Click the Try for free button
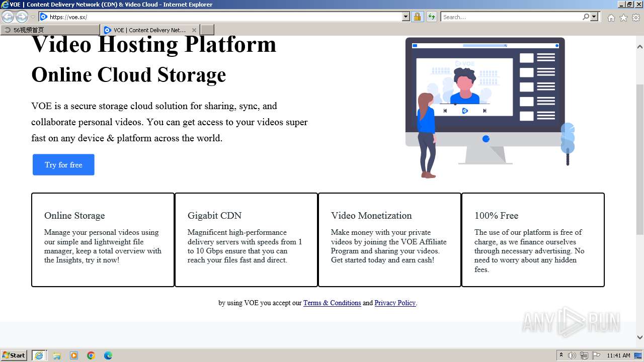 pyautogui.click(x=63, y=165)
